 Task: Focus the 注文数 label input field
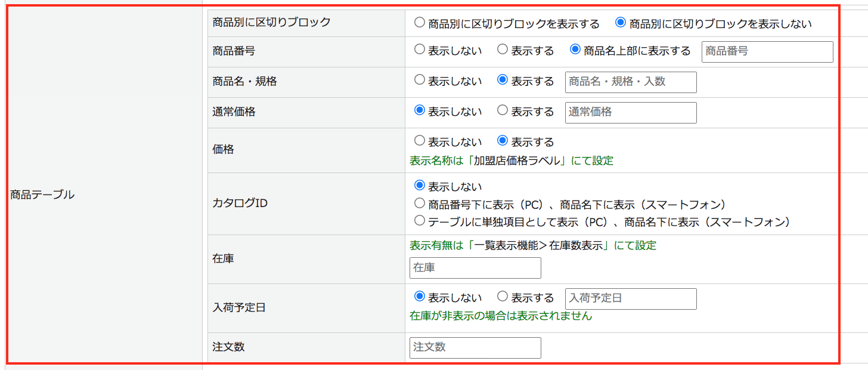(475, 347)
